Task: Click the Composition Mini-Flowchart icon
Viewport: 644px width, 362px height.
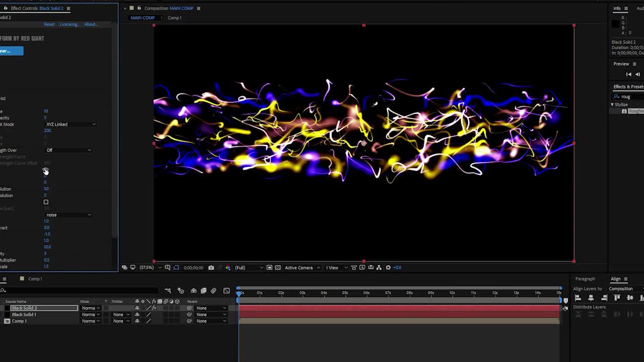Action: tap(168, 291)
